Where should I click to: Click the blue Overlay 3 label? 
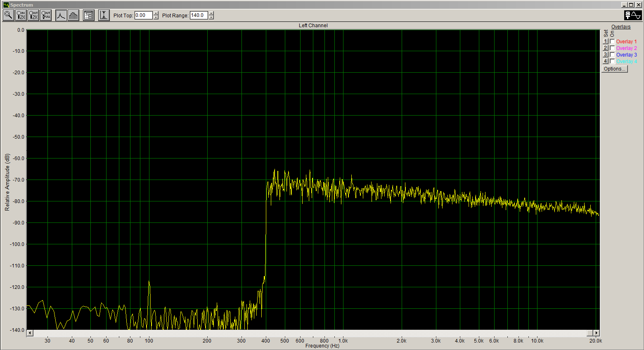tap(626, 55)
